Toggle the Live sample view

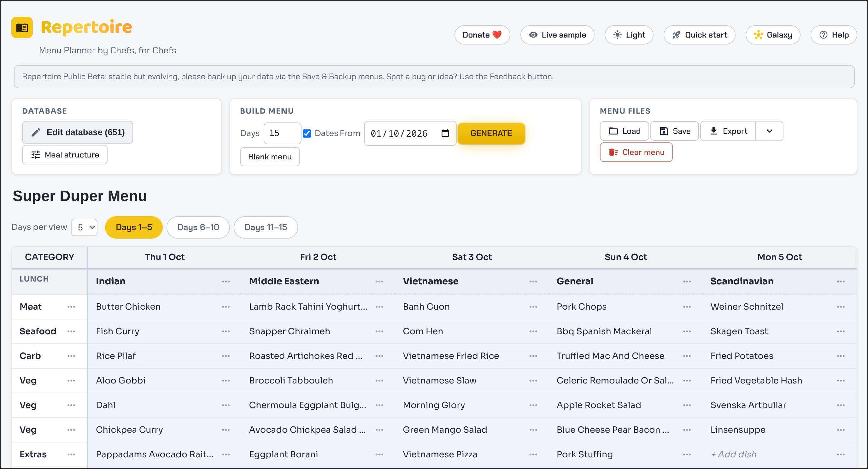pyautogui.click(x=557, y=35)
